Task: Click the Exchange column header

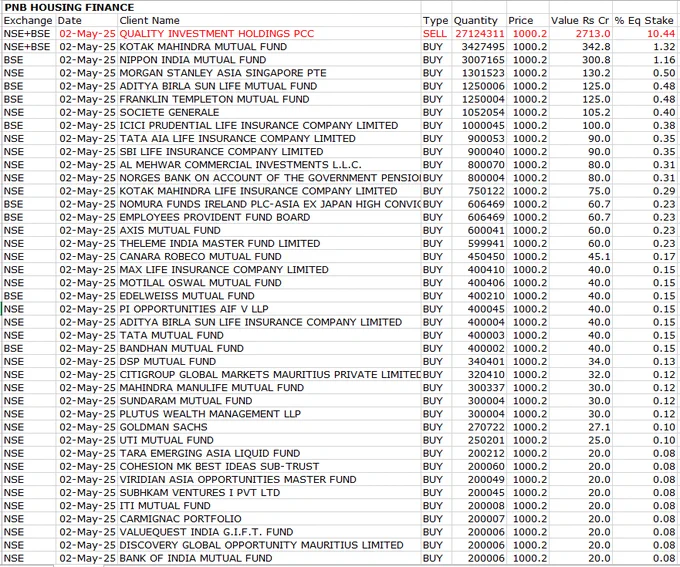Action: point(28,20)
